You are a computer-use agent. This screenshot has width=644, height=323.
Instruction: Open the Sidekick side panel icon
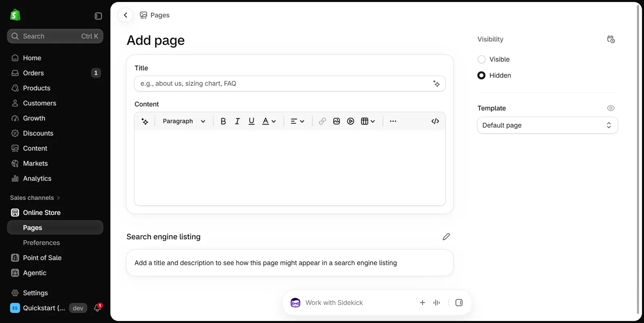[459, 302]
